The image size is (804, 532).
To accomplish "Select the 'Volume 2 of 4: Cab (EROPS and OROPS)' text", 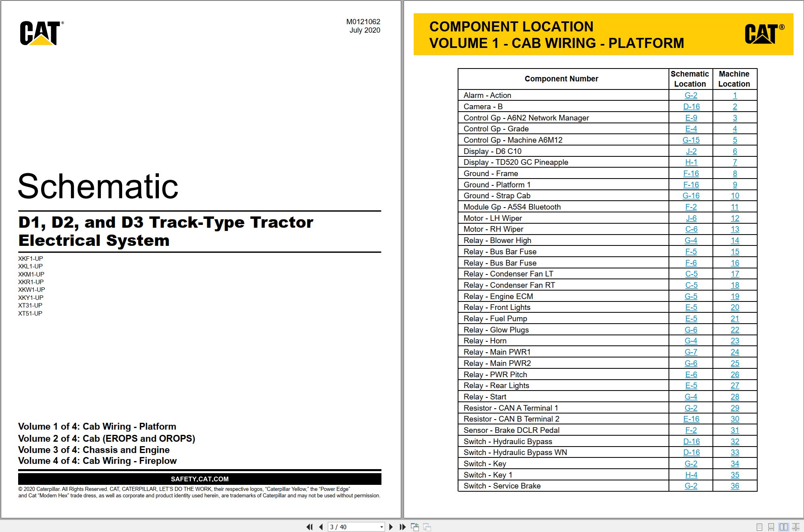I will point(106,438).
